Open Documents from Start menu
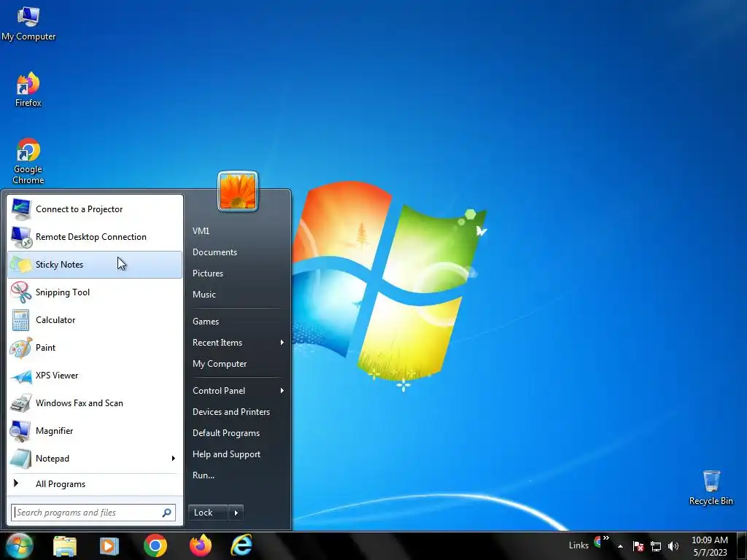The height and width of the screenshot is (560, 747). [215, 252]
